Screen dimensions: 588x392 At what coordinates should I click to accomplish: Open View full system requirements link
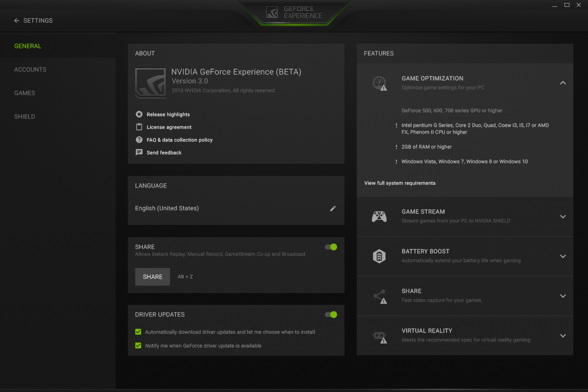pos(400,183)
